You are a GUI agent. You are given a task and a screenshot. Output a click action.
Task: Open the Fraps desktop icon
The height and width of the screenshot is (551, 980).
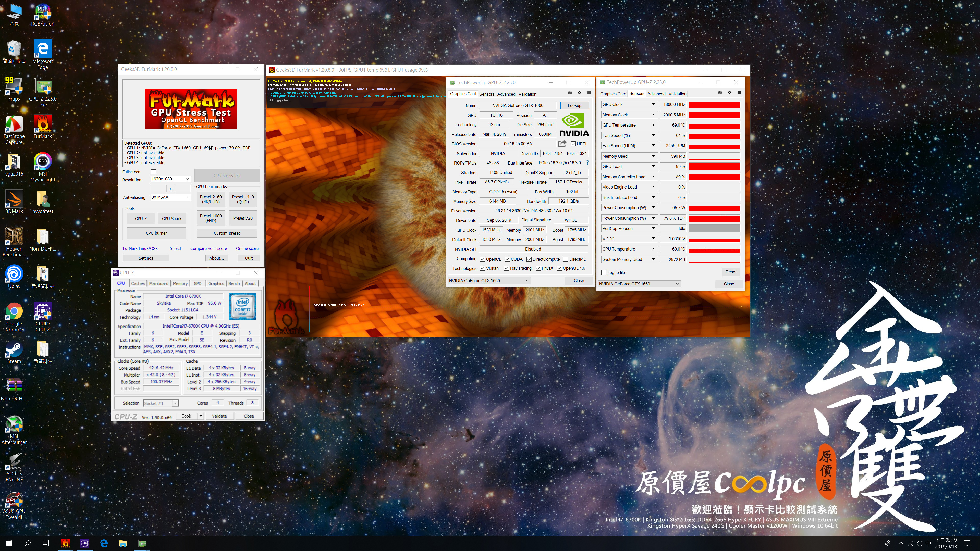coord(14,89)
